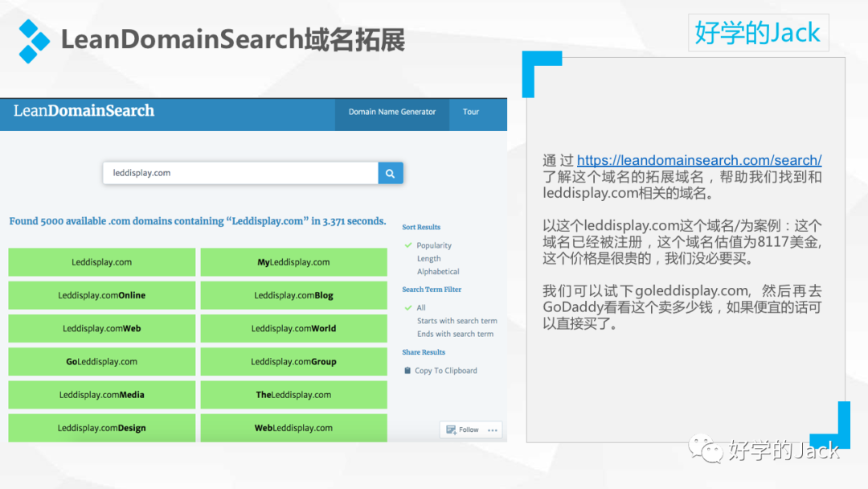Click the Share Results heading
868x489 pixels.
tap(424, 352)
